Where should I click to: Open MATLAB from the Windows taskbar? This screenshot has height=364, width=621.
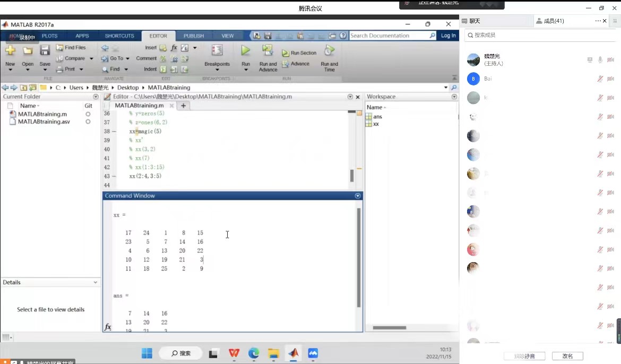click(x=294, y=353)
